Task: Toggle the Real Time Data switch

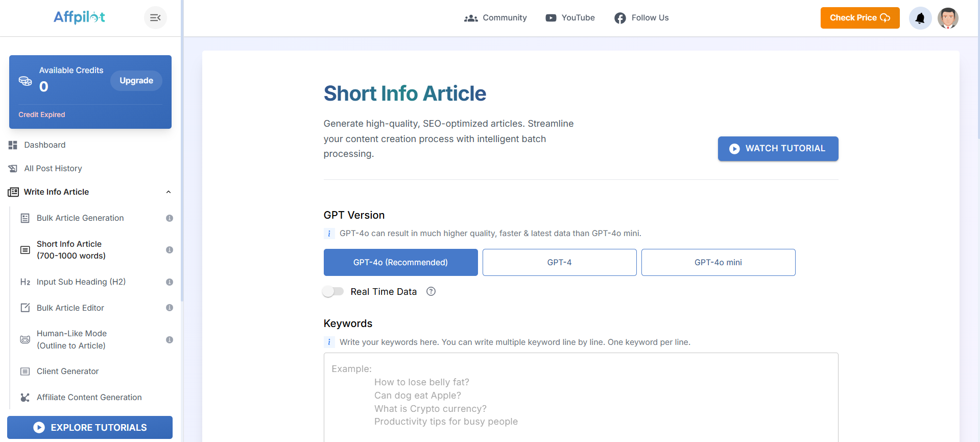Action: pyautogui.click(x=333, y=292)
